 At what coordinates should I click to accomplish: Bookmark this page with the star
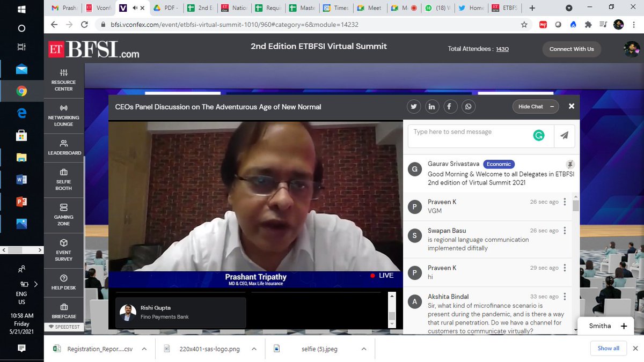(x=524, y=25)
